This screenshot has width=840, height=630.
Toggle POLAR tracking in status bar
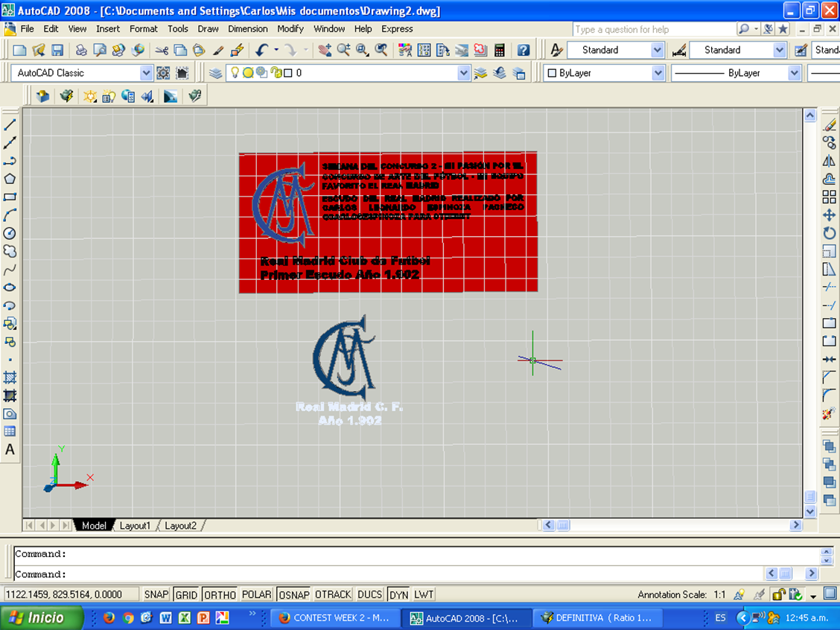click(x=257, y=594)
